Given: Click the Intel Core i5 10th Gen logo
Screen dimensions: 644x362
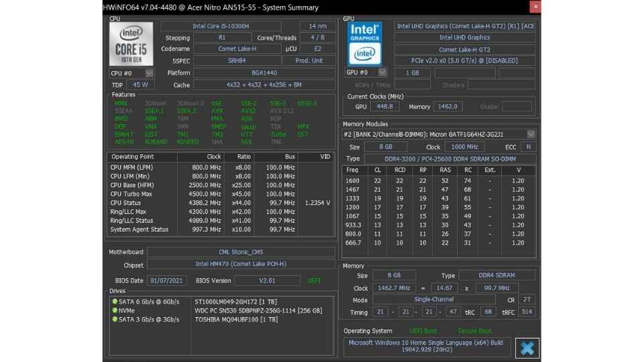Looking at the screenshot, I should 131,44.
